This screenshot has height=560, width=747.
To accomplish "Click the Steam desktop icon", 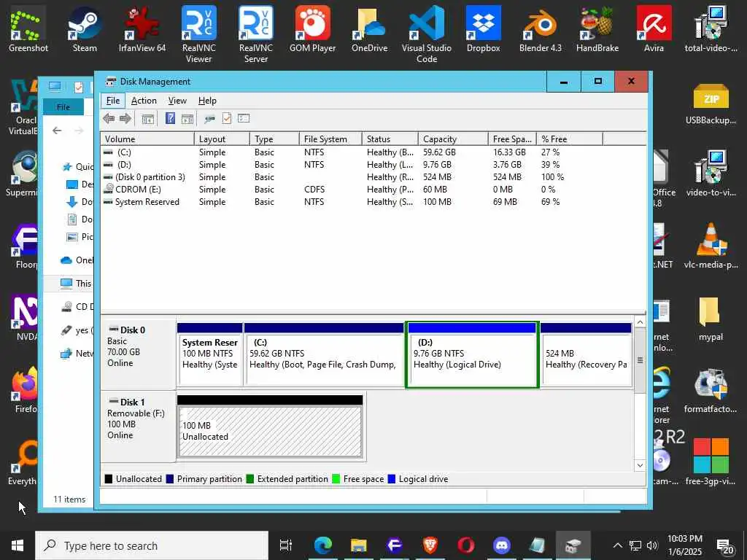I will [x=85, y=29].
